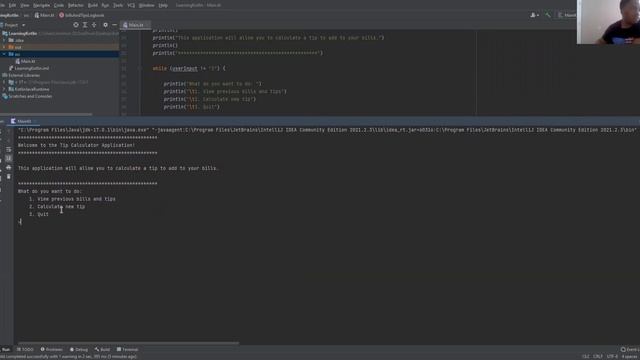Click console line '2. Calculate new tip'
640x360 pixels.
[57, 207]
